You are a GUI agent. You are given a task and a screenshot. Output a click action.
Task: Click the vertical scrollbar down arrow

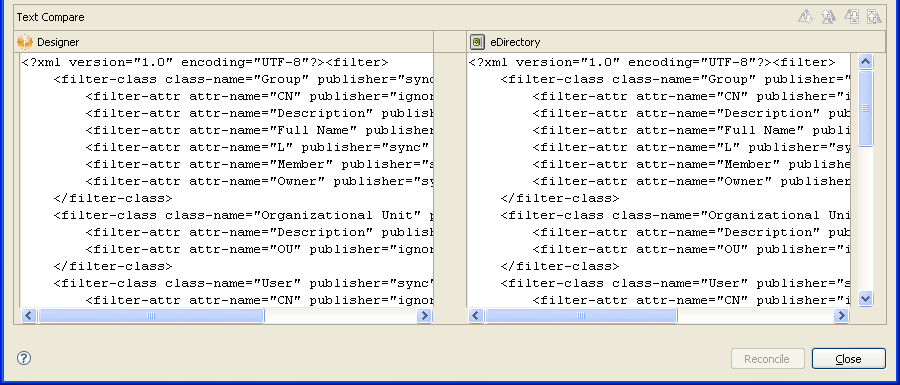(x=866, y=298)
